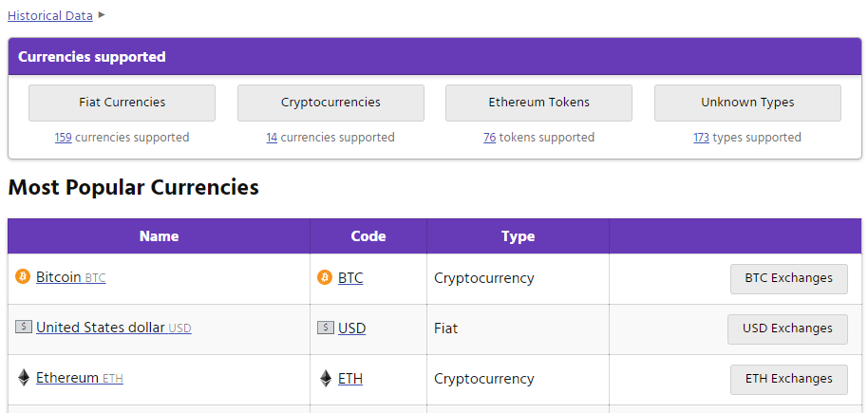Click the 14 cryptocurrencies count link

pyautogui.click(x=272, y=138)
